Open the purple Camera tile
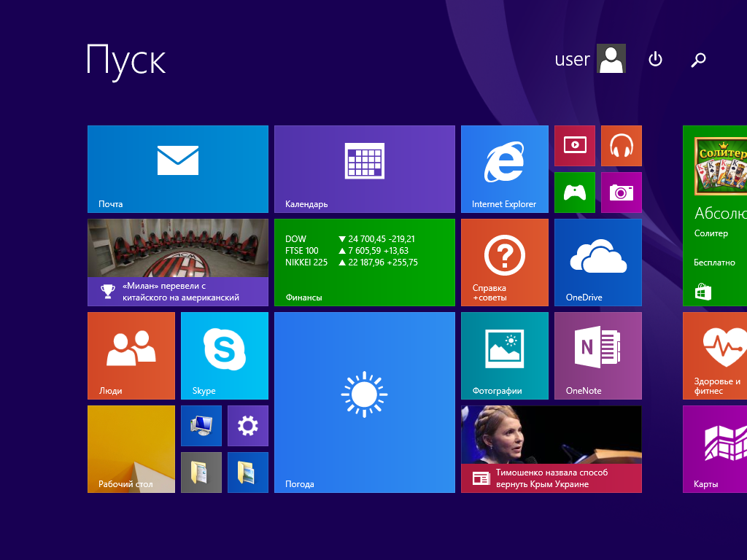 622,192
